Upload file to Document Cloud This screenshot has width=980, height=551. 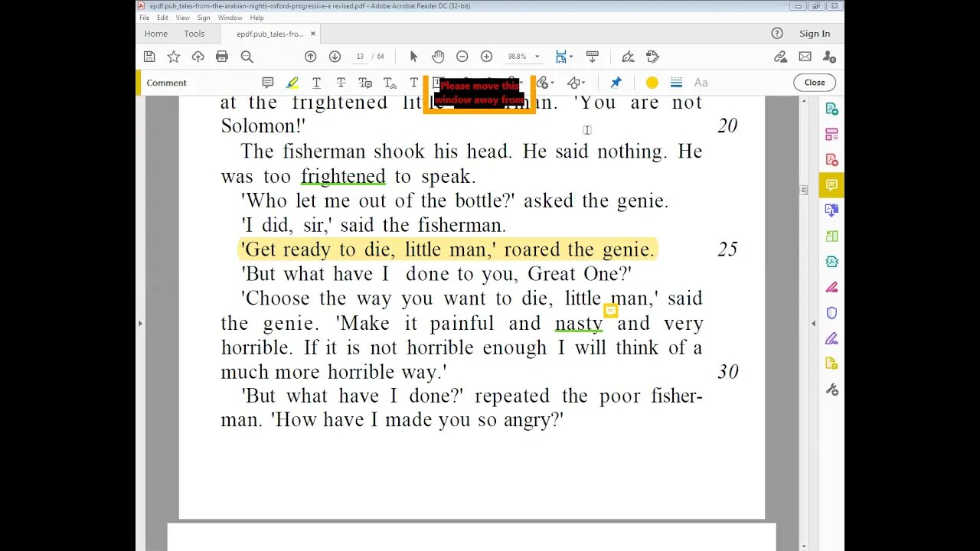[198, 57]
